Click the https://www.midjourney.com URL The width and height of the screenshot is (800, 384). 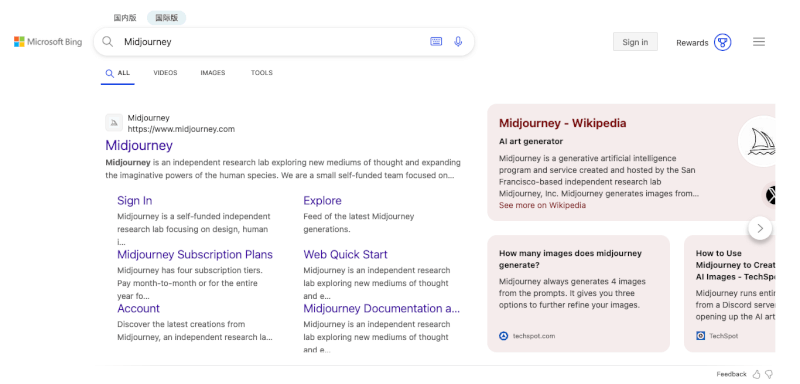[181, 129]
